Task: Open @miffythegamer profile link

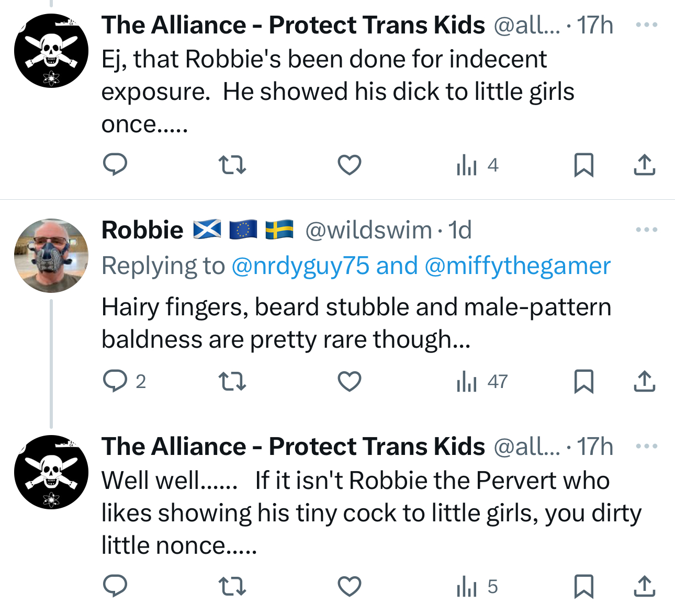Action: coord(517,266)
